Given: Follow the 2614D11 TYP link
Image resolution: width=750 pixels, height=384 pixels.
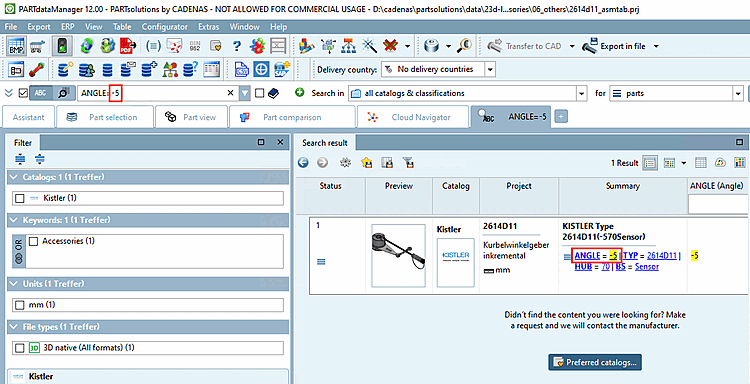Looking at the screenshot, I should pyautogui.click(x=662, y=255).
